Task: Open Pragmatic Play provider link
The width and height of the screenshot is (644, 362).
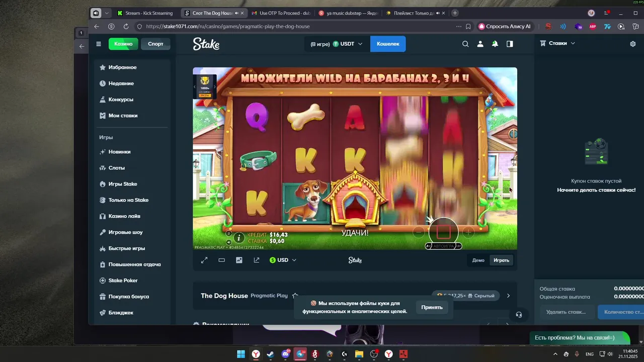Action: (269, 296)
